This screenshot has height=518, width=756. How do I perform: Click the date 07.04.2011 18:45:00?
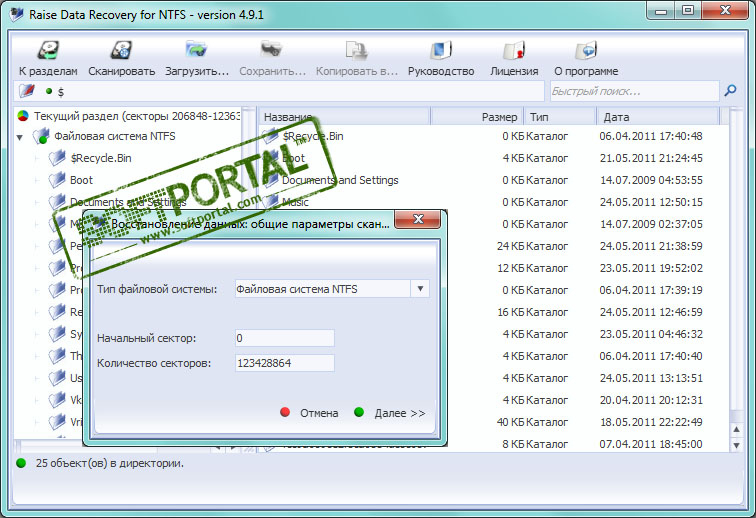tap(651, 444)
